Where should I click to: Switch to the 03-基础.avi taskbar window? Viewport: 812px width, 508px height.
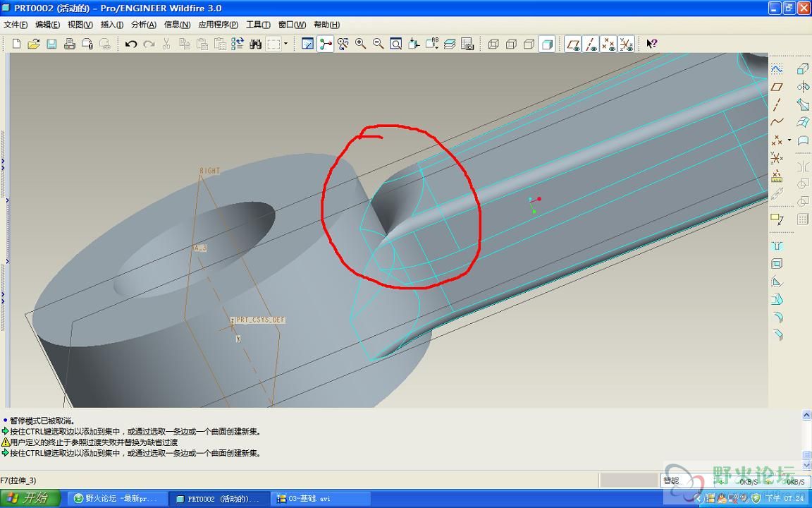(321, 499)
